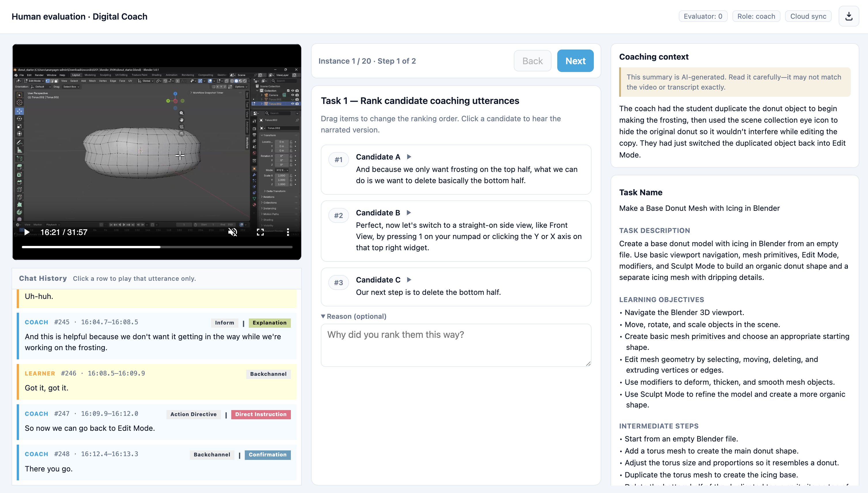Click the 'Chat History' heading
Viewport: 868px width, 493px height.
(x=43, y=278)
